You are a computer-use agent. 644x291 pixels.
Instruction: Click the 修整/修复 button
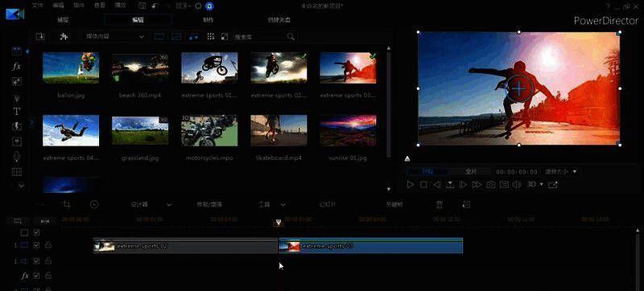209,204
